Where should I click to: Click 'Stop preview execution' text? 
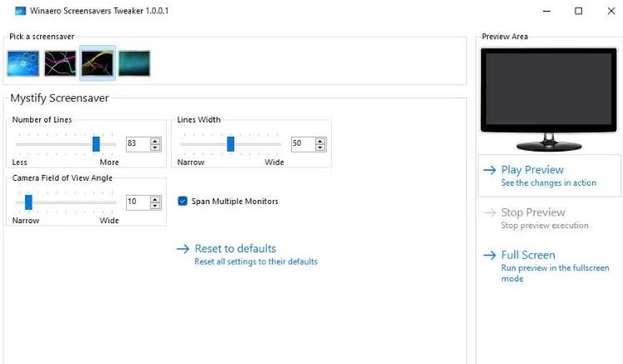[x=545, y=225]
